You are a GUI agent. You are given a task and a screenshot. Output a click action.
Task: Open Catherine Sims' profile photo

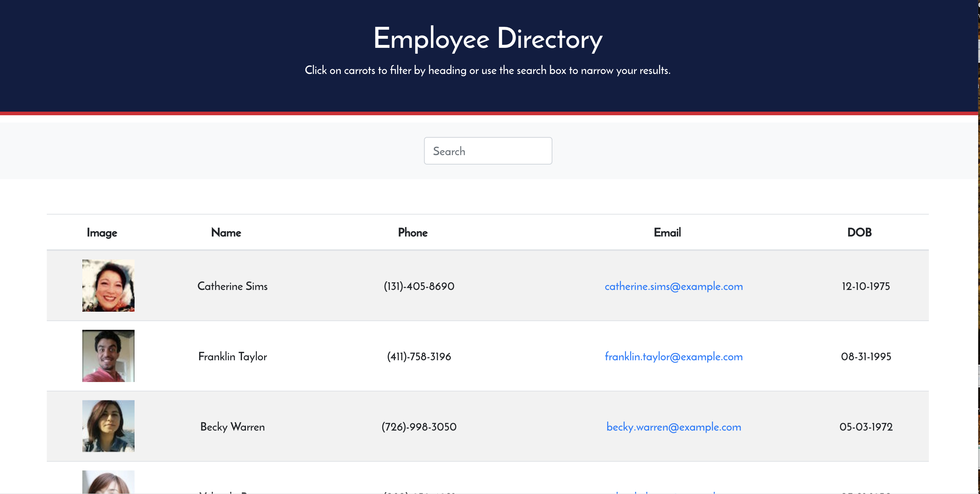(x=108, y=286)
